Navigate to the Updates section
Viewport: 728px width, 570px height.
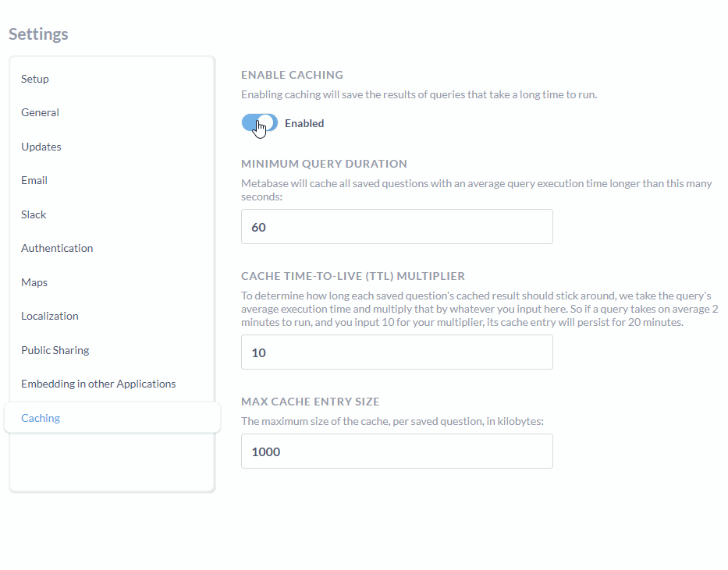click(x=41, y=147)
